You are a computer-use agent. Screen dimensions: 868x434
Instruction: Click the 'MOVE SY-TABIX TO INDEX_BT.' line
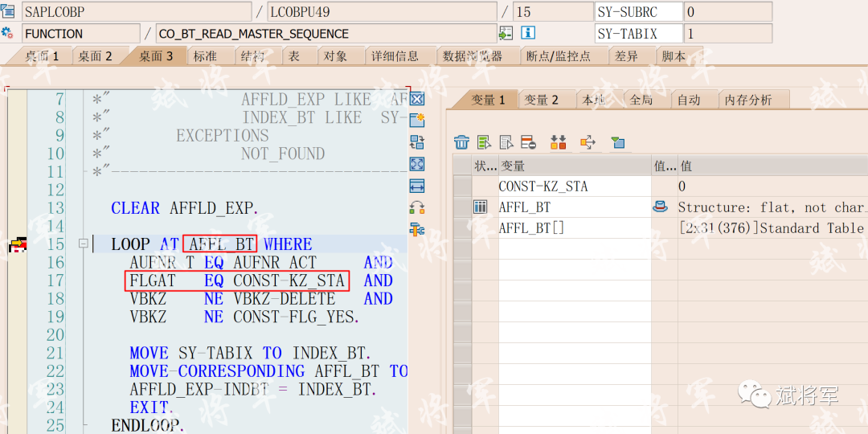point(250,353)
